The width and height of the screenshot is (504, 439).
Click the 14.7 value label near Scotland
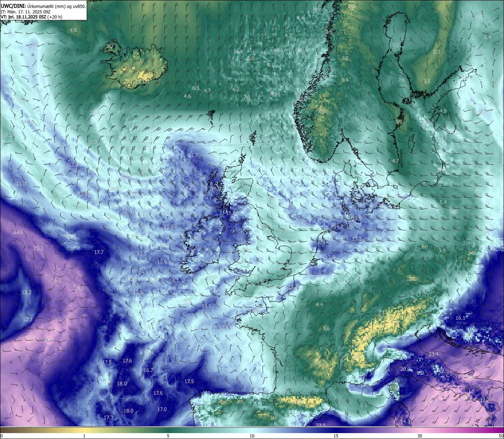click(193, 155)
